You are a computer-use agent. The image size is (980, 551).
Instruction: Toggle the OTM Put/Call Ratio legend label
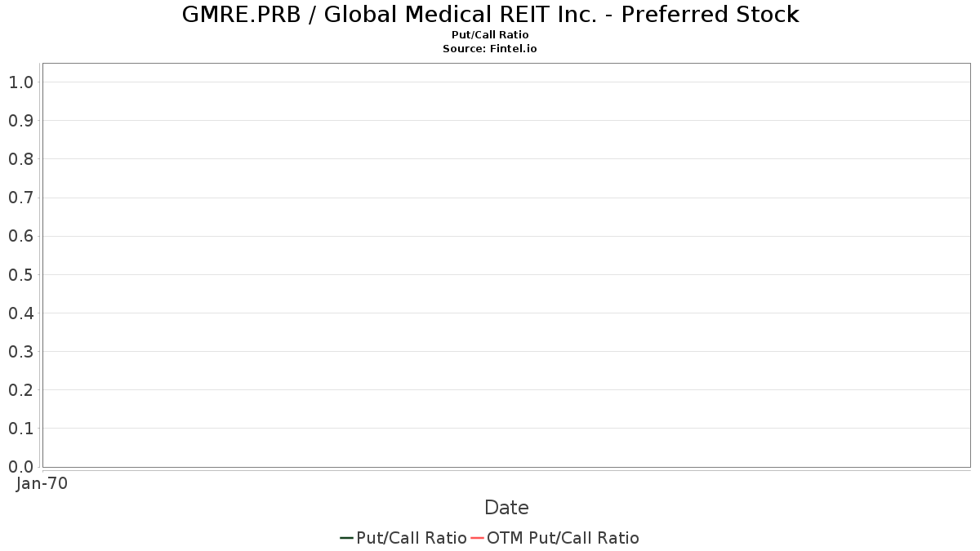pos(563,538)
